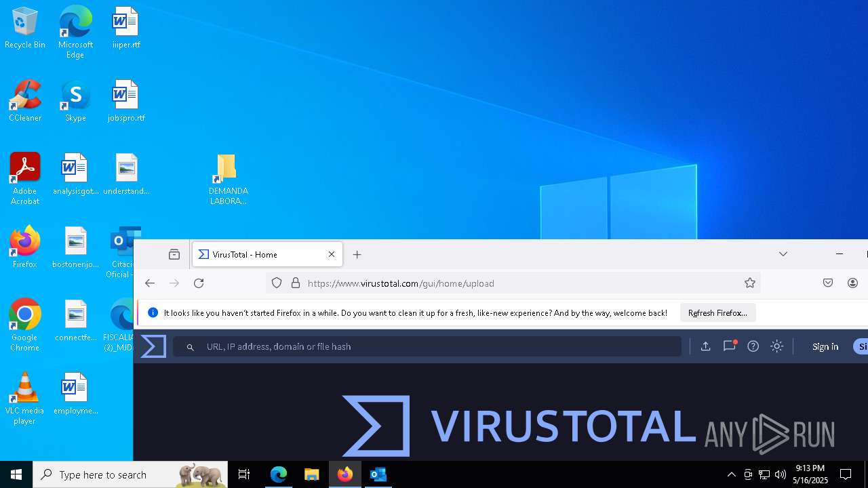Click the Firefox taskbar button

pos(344,474)
